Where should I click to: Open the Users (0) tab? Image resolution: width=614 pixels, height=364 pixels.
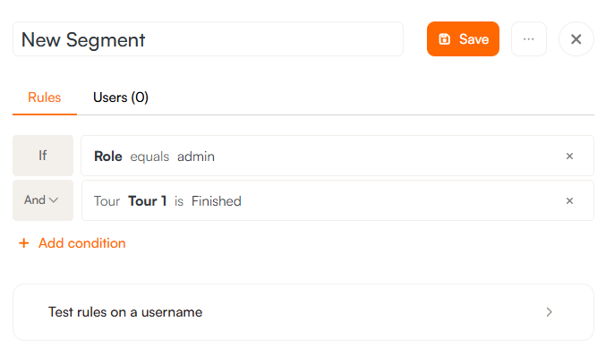click(121, 97)
